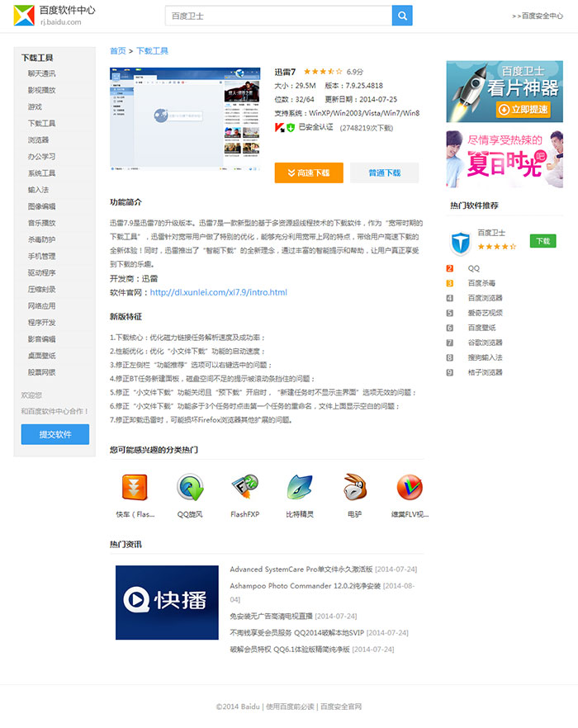The width and height of the screenshot is (578, 728).
Task: Open the 百度卫士 看片神器 banner
Action: pyautogui.click(x=505, y=92)
